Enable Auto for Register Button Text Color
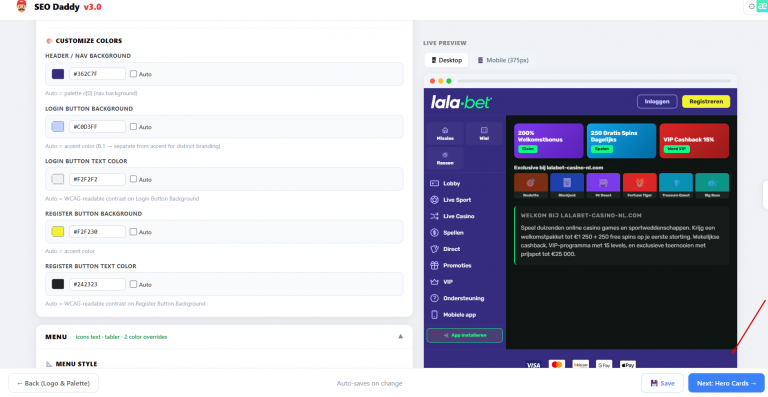768x397 pixels. pos(133,284)
